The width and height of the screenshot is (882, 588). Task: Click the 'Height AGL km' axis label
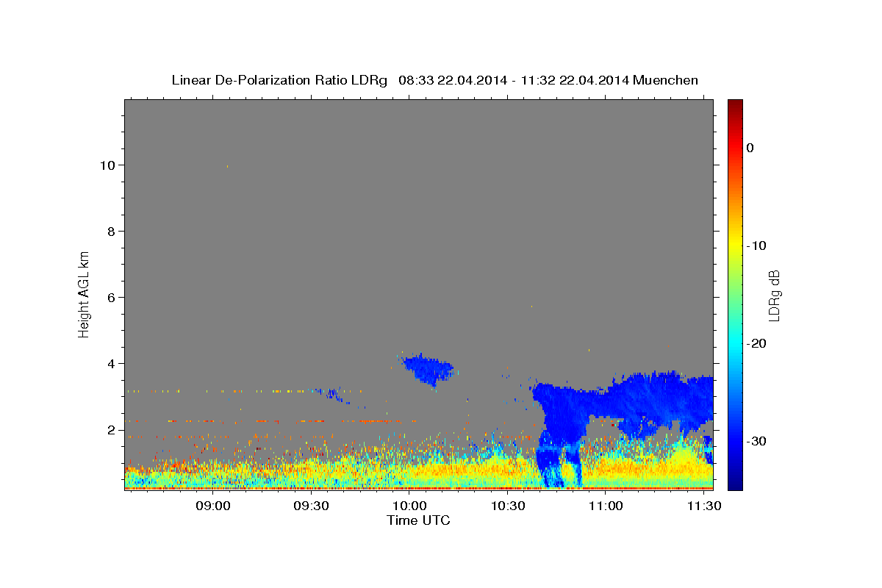pos(84,293)
